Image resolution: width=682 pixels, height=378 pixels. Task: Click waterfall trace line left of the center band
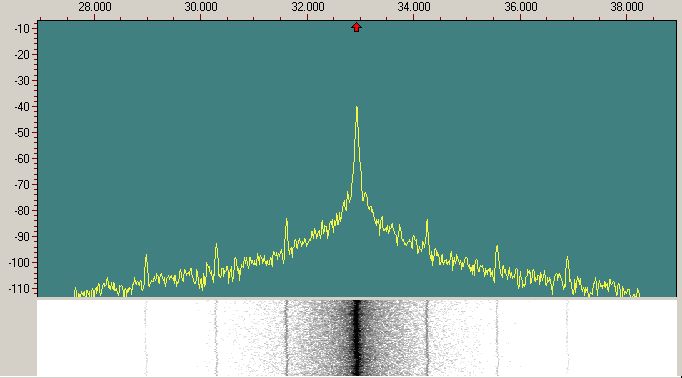(x=286, y=338)
